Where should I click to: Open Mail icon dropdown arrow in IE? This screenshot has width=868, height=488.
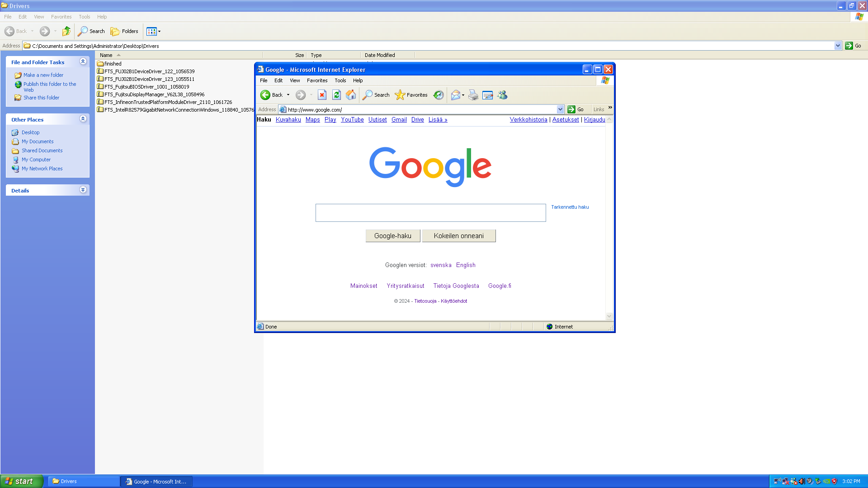click(463, 95)
